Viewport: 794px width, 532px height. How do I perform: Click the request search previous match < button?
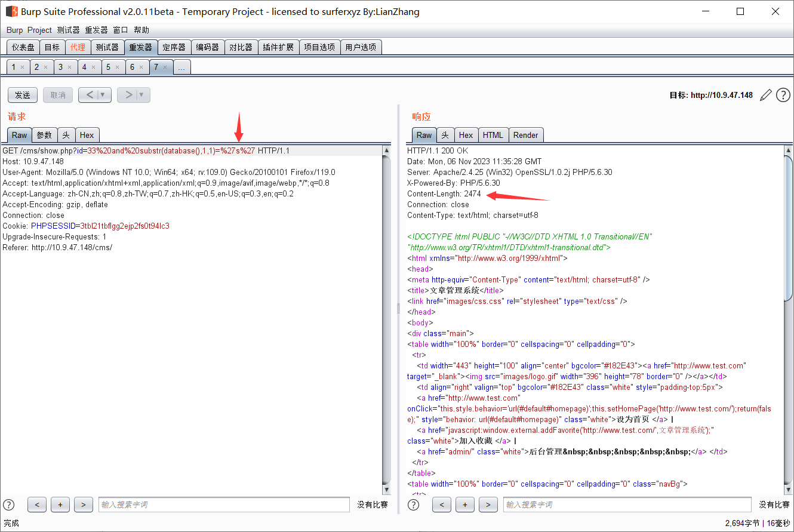[x=37, y=505]
